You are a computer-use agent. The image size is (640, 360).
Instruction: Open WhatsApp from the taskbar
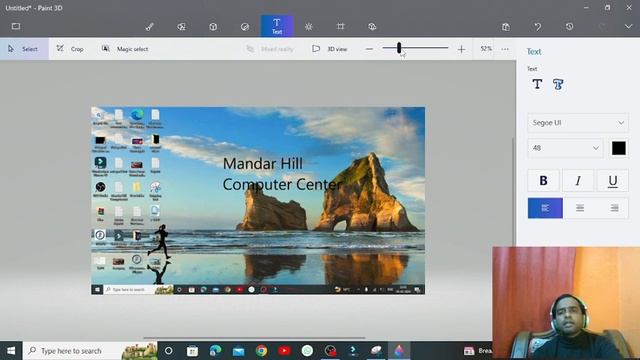(307, 351)
